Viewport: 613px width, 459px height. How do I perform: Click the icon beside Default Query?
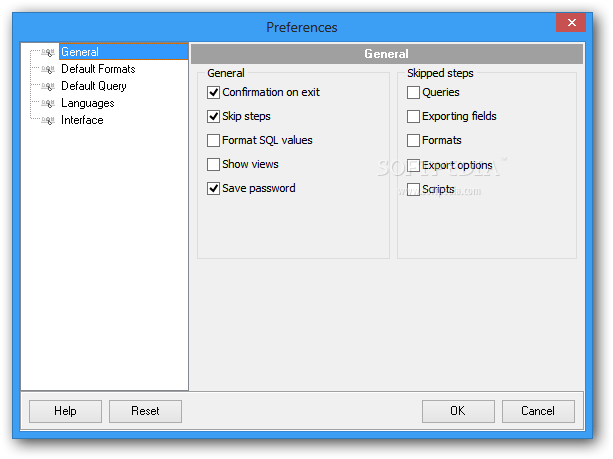tap(48, 86)
